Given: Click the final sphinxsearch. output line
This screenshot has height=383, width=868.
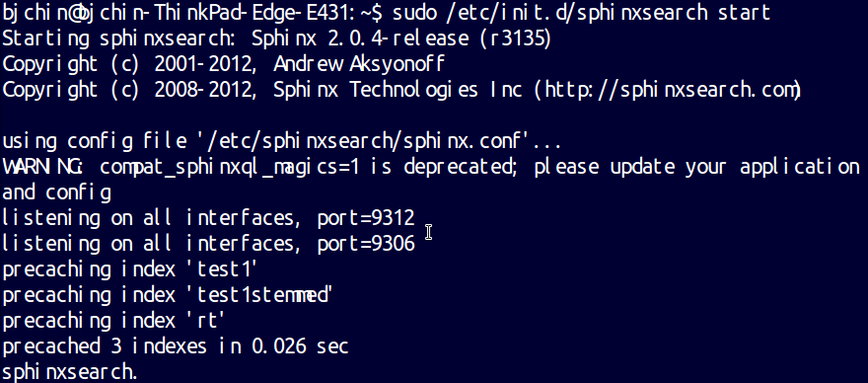Looking at the screenshot, I should tap(69, 372).
